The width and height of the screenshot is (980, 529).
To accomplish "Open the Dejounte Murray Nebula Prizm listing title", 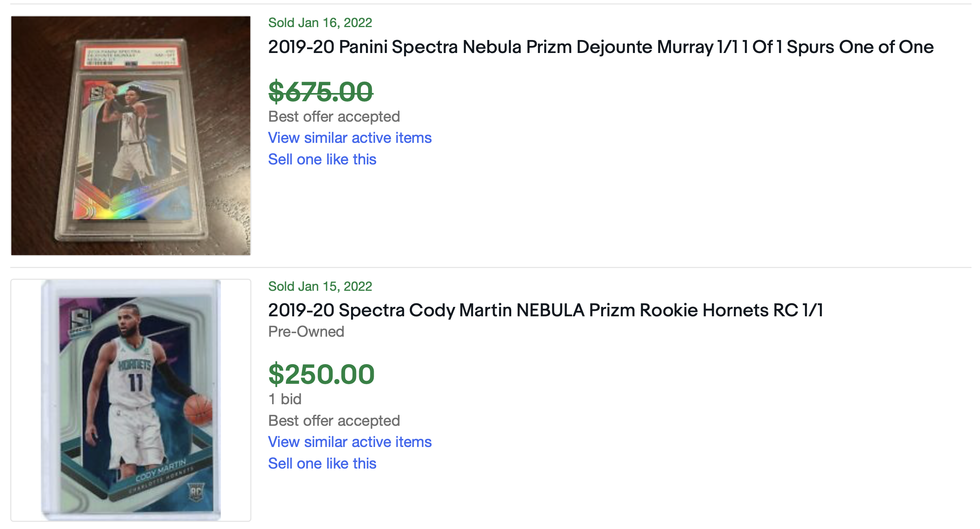I will click(x=600, y=47).
